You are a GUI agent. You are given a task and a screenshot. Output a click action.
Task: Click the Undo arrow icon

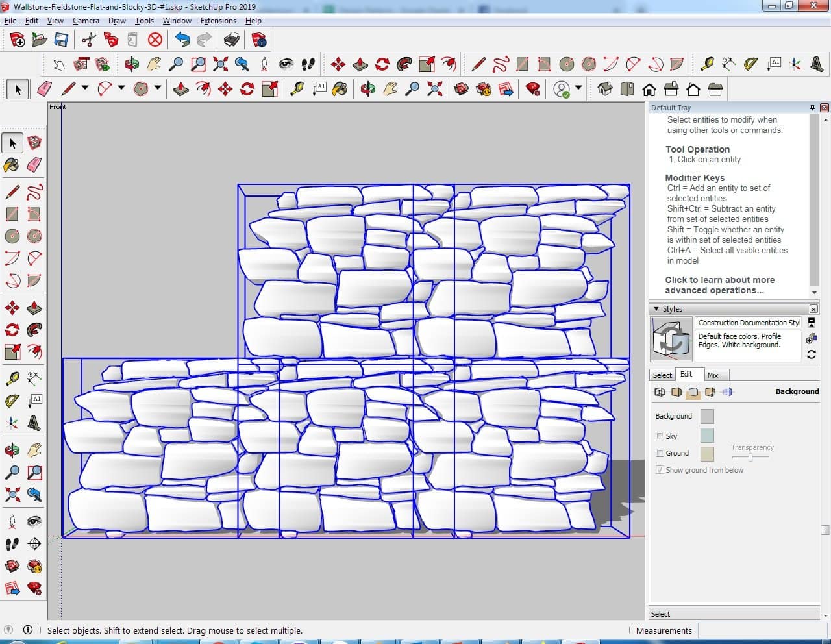coord(182,40)
